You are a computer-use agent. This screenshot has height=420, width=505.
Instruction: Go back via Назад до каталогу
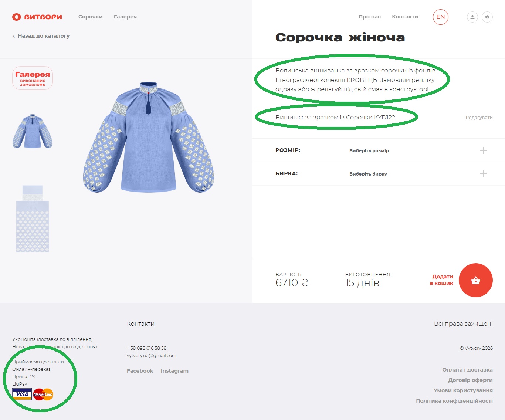(x=41, y=36)
